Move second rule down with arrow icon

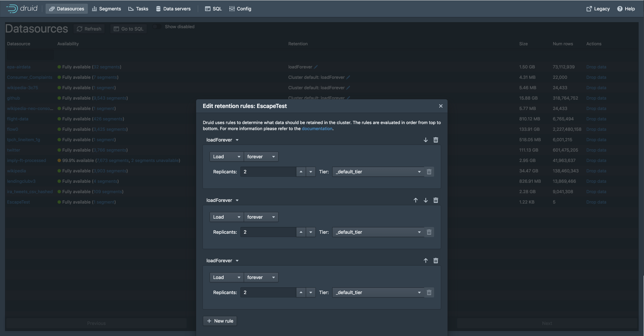(426, 200)
